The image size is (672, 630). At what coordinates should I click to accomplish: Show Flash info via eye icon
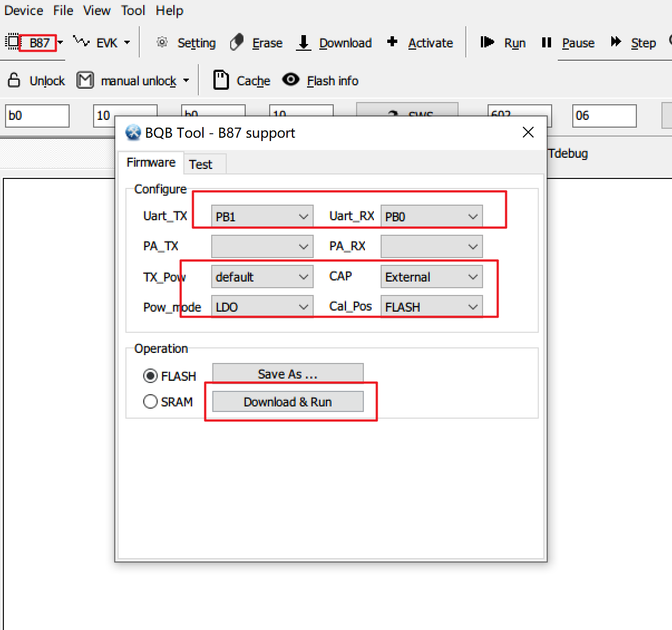(291, 80)
